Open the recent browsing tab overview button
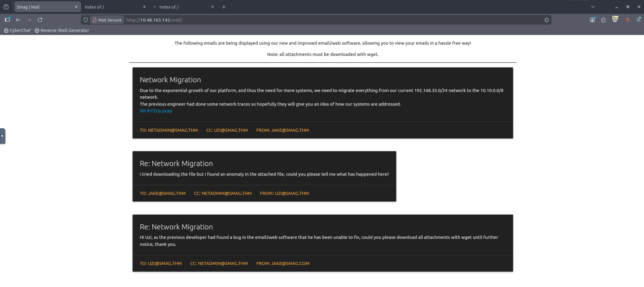Image resolution: width=644 pixels, height=287 pixels. tap(6, 7)
